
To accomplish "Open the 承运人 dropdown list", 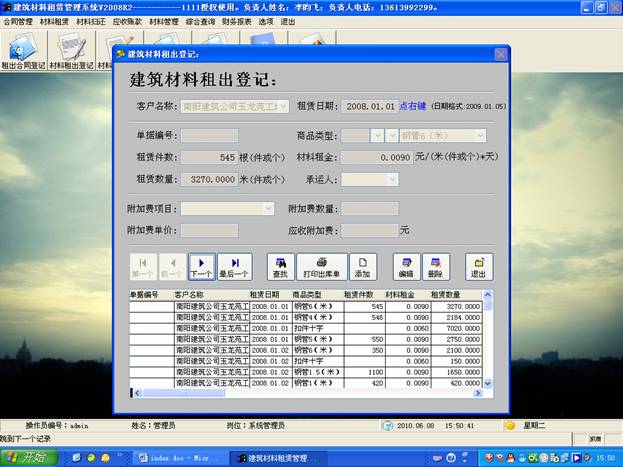I will [392, 180].
